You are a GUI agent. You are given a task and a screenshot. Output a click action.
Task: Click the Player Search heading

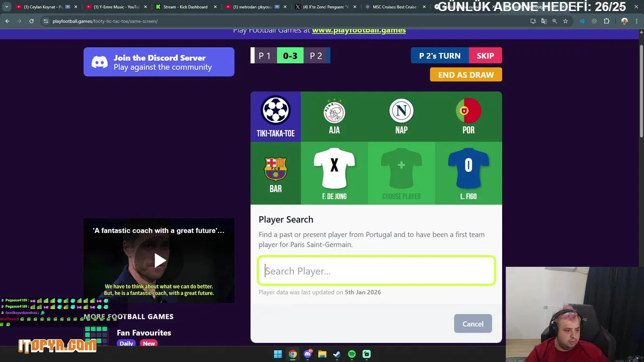[x=286, y=219]
